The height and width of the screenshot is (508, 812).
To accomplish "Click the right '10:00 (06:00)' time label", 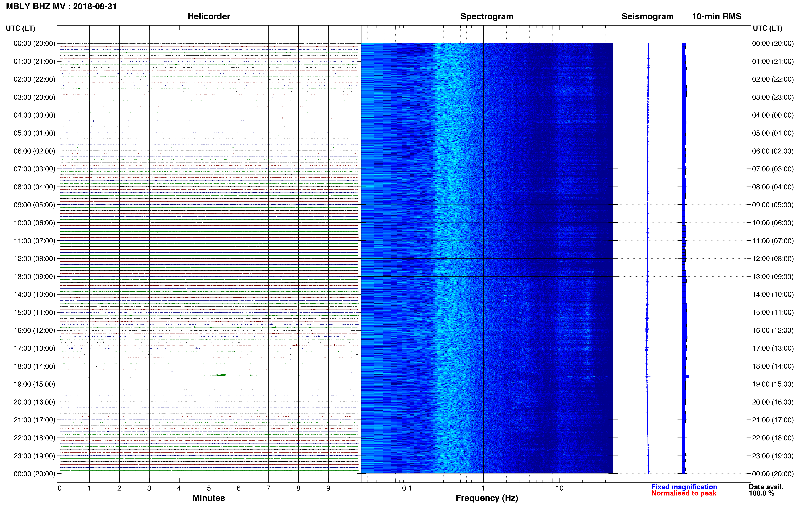I will pos(773,223).
